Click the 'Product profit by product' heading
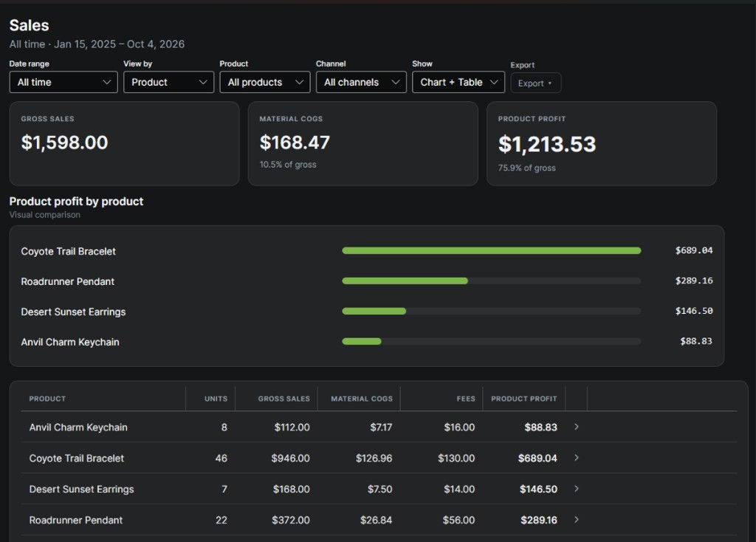The image size is (756, 542). click(76, 201)
